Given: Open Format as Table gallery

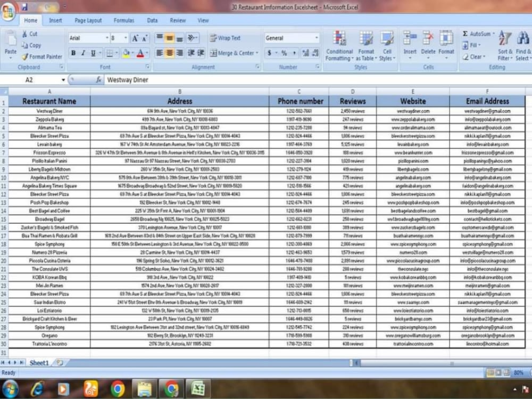Looking at the screenshot, I should coord(366,45).
